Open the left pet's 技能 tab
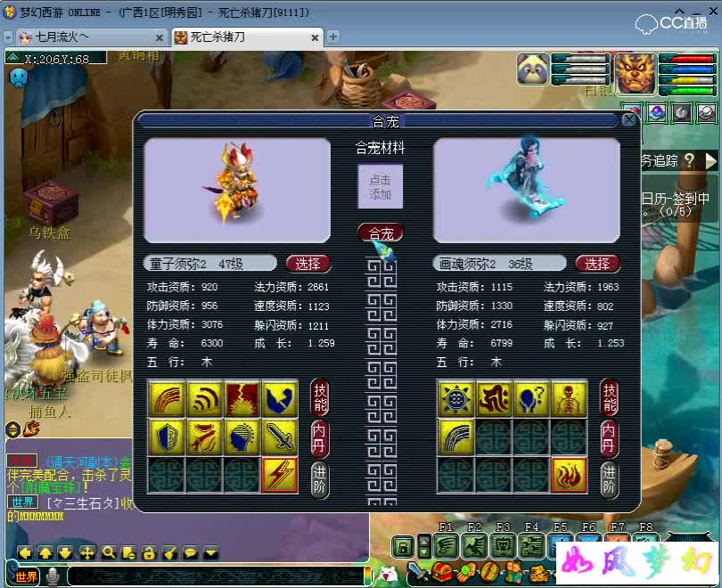The width and height of the screenshot is (722, 588). pos(320,397)
